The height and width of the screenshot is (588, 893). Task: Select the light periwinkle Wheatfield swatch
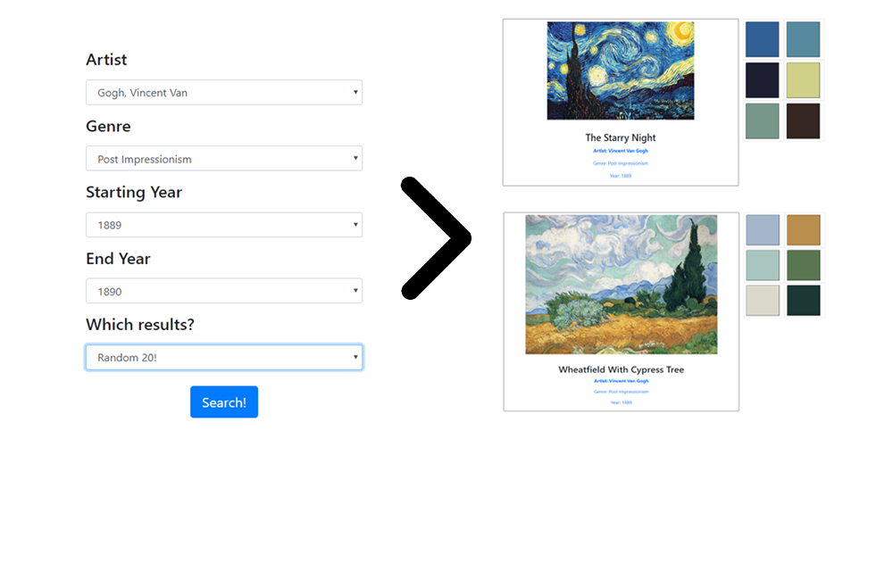[763, 230]
